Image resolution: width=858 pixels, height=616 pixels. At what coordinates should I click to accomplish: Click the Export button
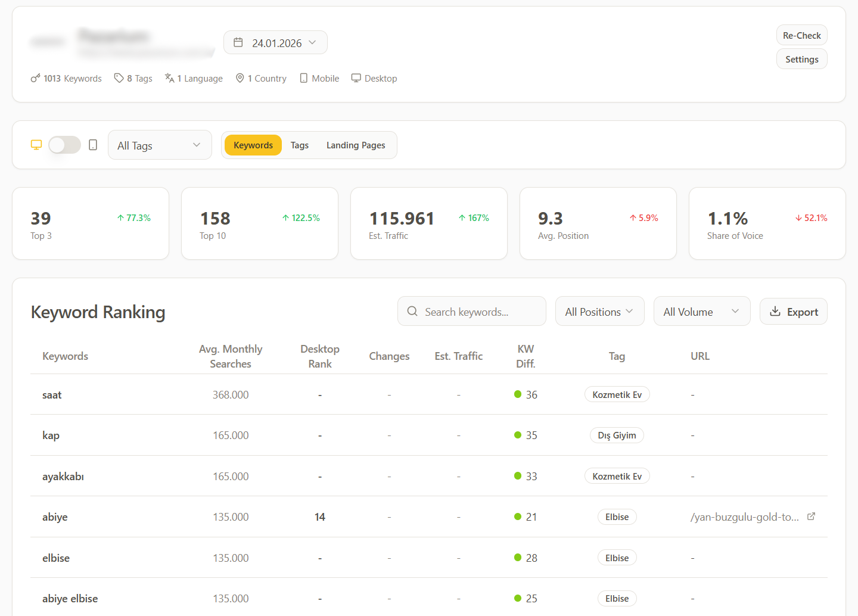(793, 312)
